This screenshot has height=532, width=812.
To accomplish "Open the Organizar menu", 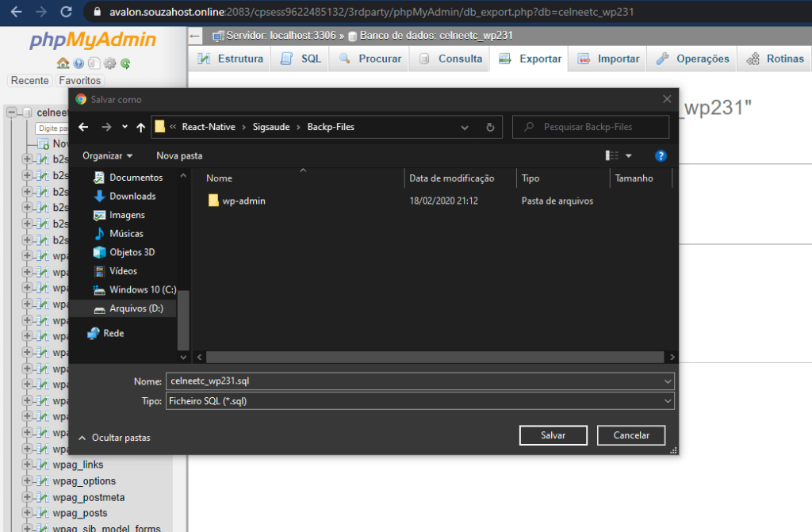I will pos(108,156).
